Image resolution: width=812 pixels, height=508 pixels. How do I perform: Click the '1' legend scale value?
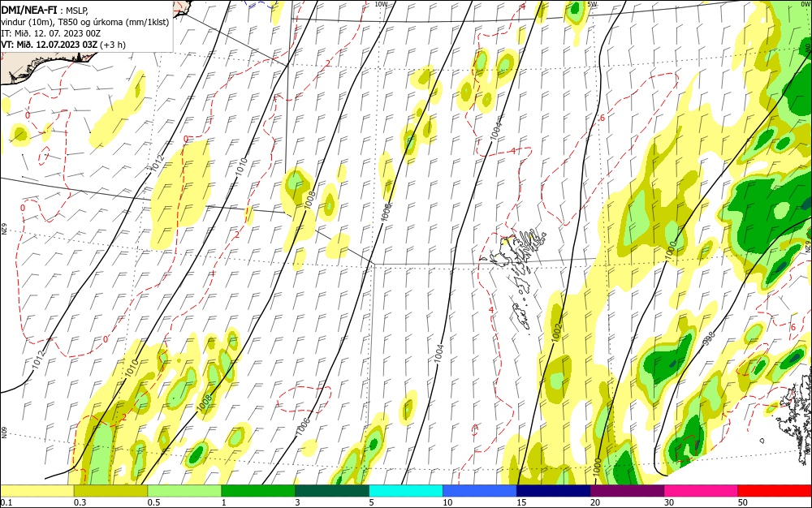click(224, 503)
